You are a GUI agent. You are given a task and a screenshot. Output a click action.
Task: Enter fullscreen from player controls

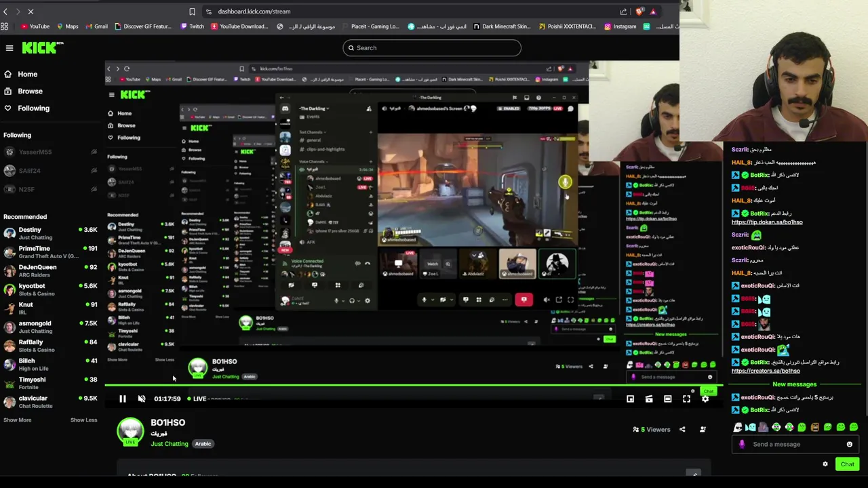click(686, 399)
